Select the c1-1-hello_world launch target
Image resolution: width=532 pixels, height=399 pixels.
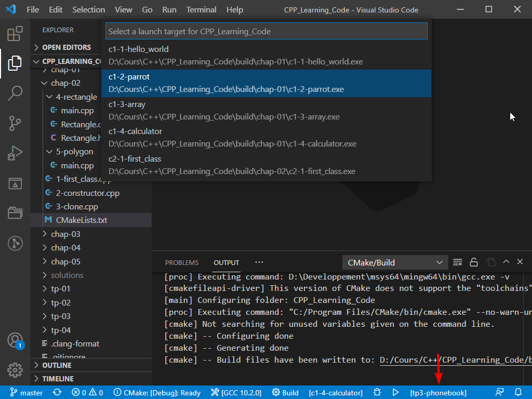[x=267, y=56]
